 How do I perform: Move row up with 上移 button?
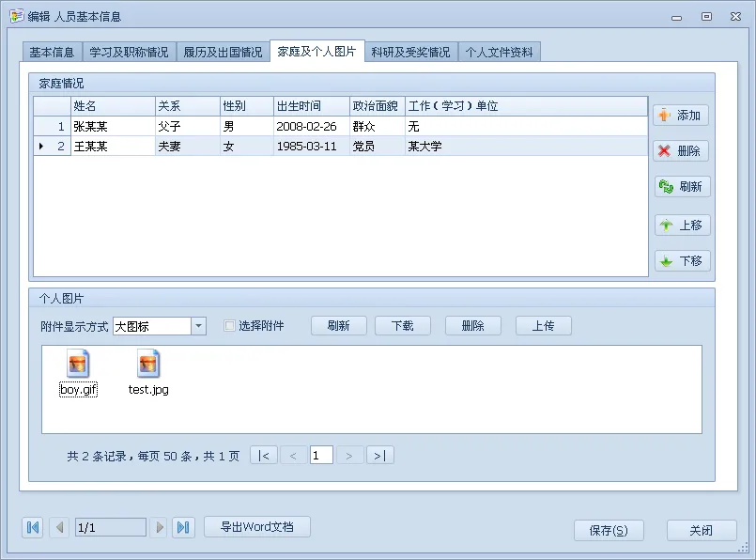(682, 225)
